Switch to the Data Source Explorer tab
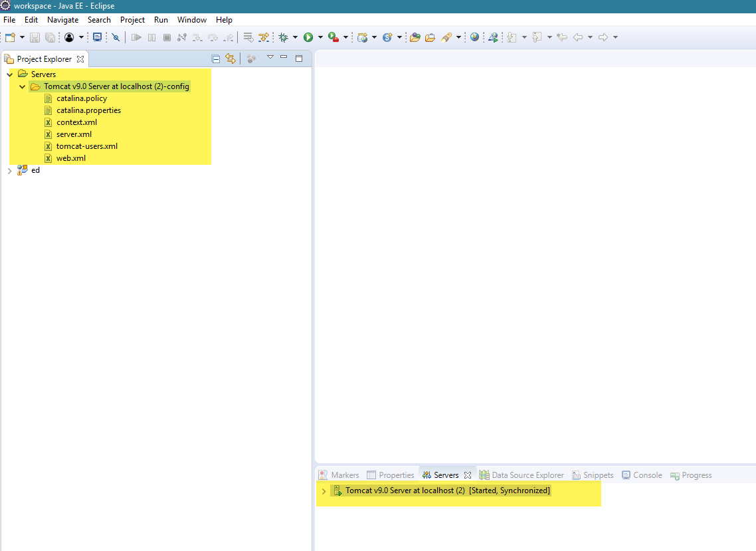The image size is (756, 551). click(x=521, y=475)
